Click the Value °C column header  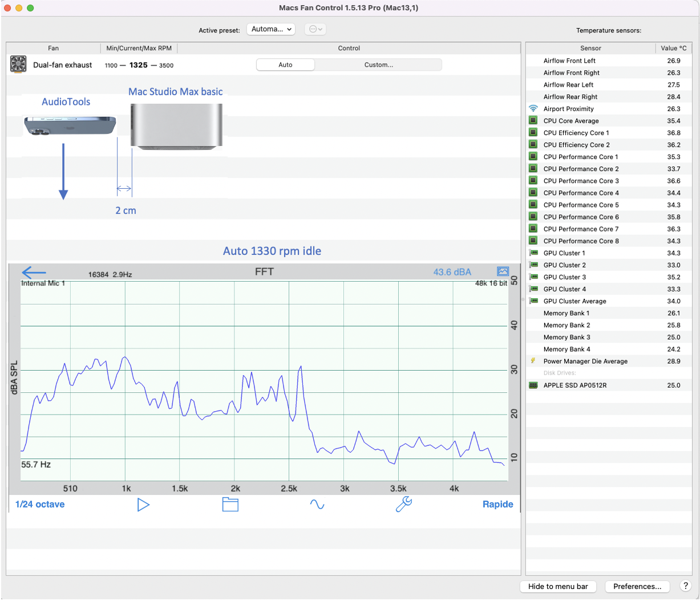click(674, 48)
